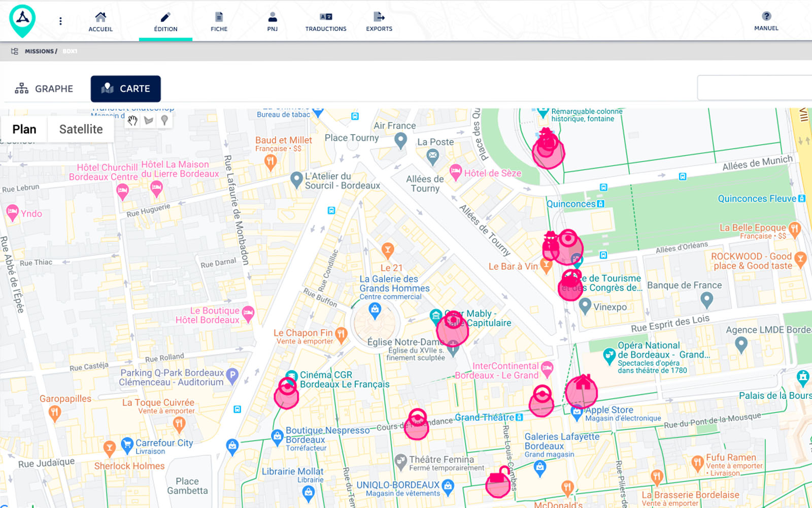Select the marker placement tool

(164, 120)
